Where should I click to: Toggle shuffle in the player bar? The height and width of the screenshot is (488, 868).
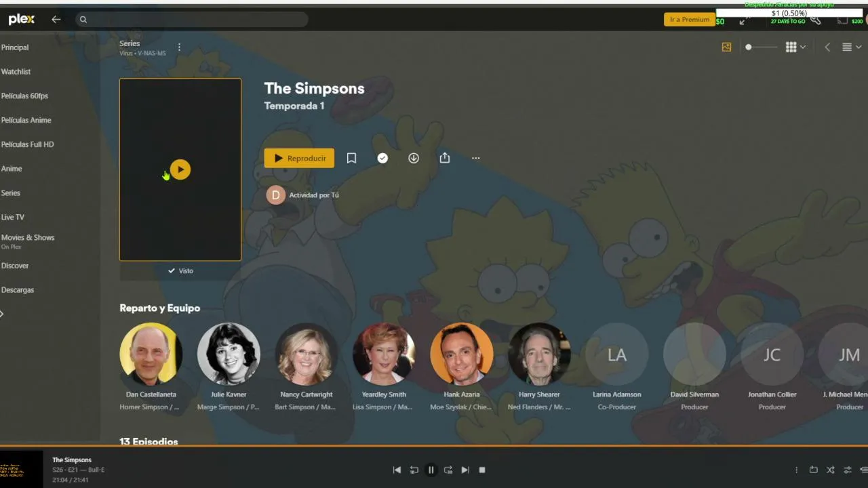830,470
